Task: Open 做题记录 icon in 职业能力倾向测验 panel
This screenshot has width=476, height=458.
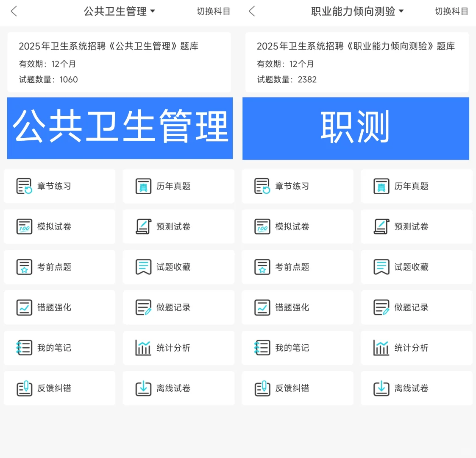Action: click(x=381, y=307)
